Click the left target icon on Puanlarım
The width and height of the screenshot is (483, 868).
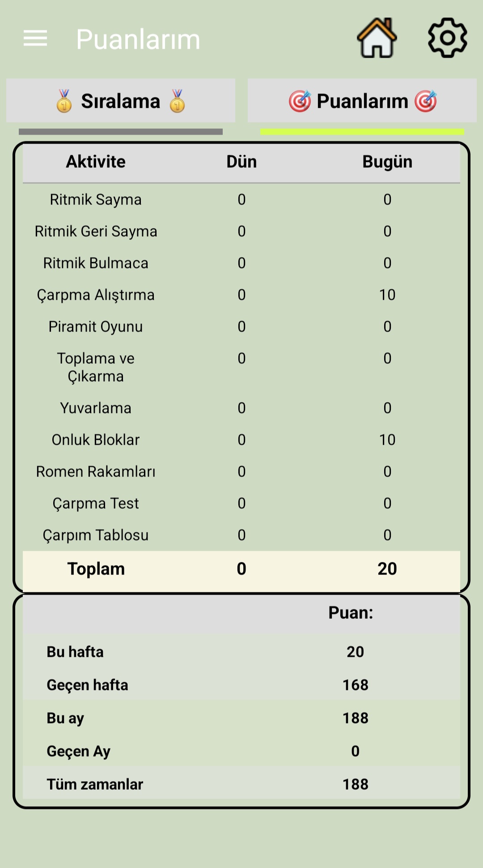click(300, 101)
